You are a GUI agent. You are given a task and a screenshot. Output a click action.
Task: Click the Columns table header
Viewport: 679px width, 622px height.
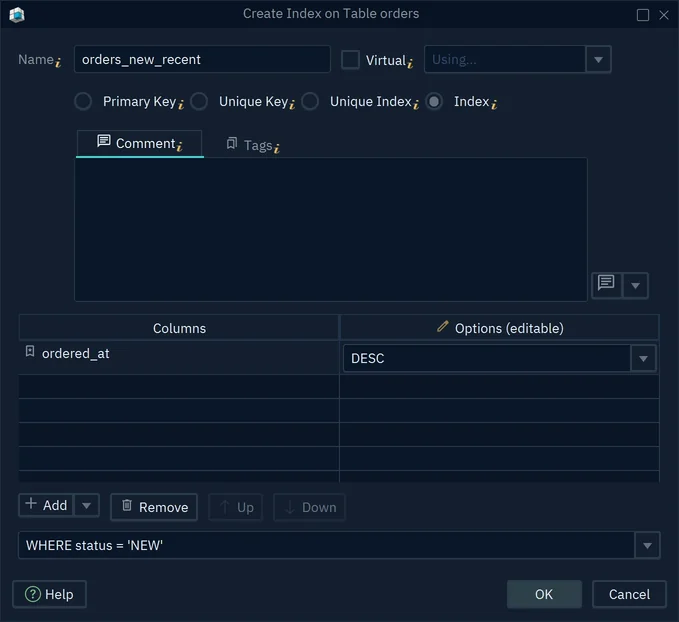[x=179, y=328]
